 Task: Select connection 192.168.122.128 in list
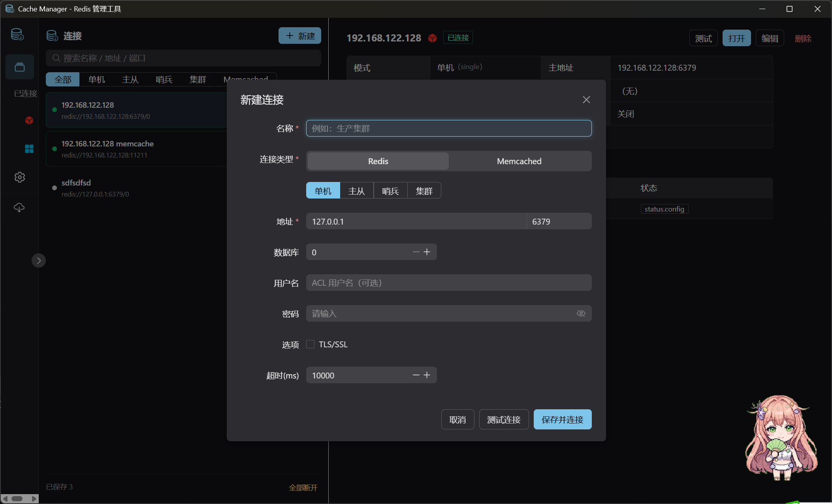tap(136, 110)
